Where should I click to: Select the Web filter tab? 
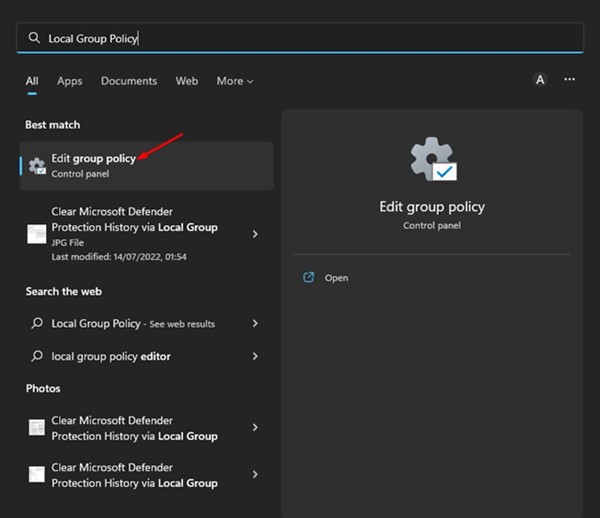tap(187, 81)
